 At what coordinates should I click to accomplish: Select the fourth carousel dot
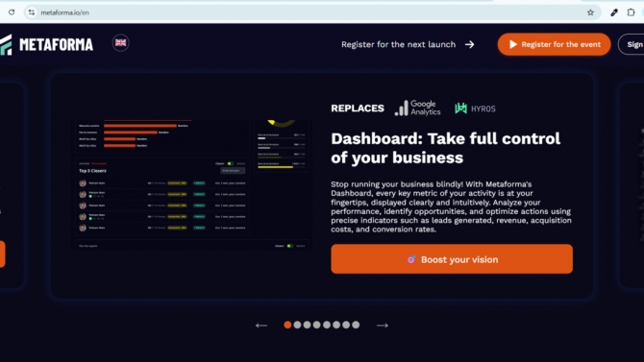pyautogui.click(x=316, y=325)
